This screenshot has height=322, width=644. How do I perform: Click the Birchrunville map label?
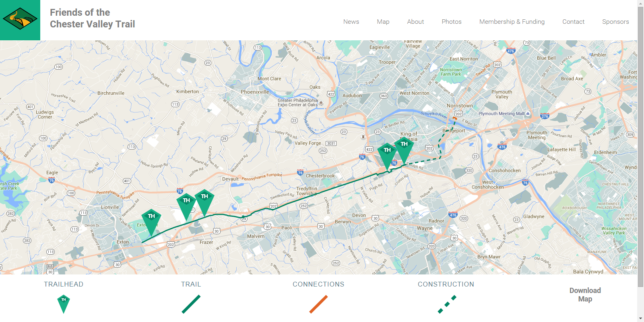click(x=111, y=93)
